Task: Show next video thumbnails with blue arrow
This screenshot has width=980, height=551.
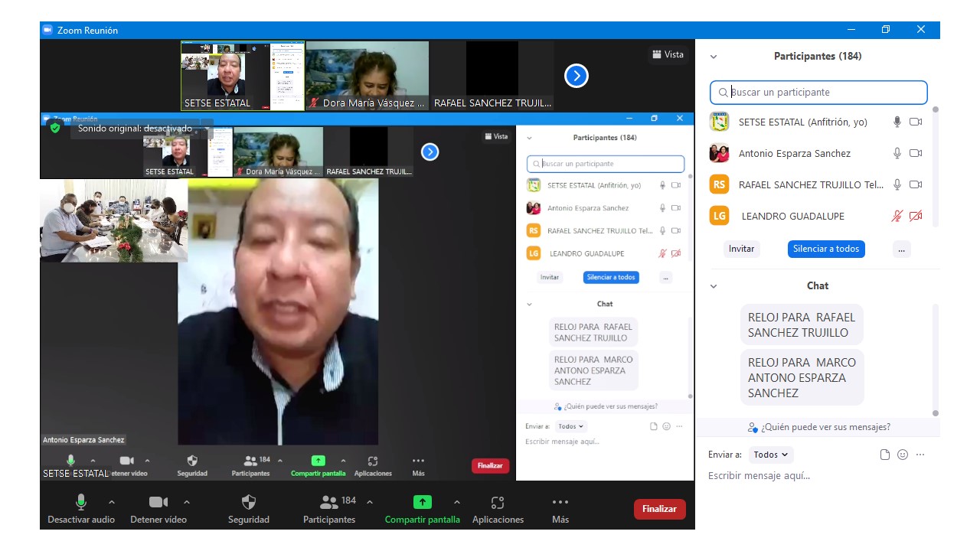Action: [x=576, y=76]
